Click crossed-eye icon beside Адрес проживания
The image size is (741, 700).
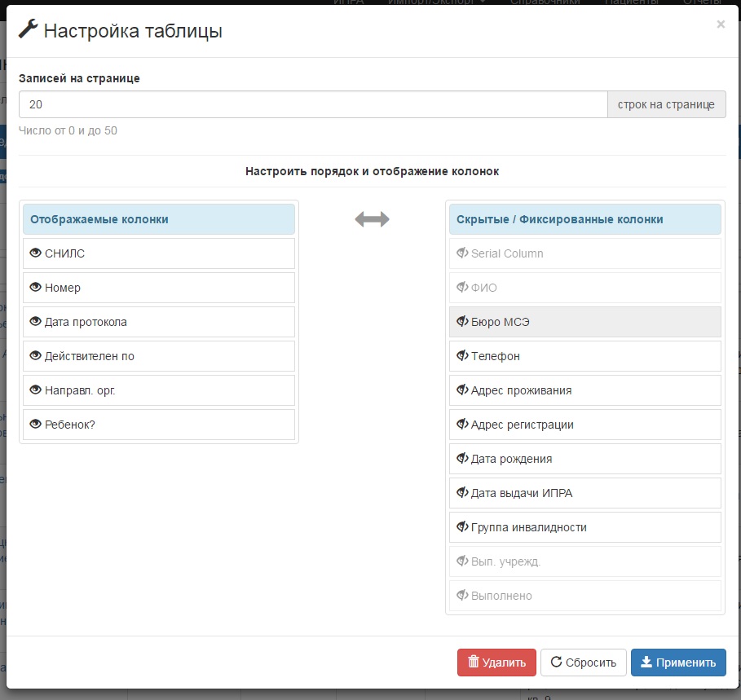click(x=462, y=390)
